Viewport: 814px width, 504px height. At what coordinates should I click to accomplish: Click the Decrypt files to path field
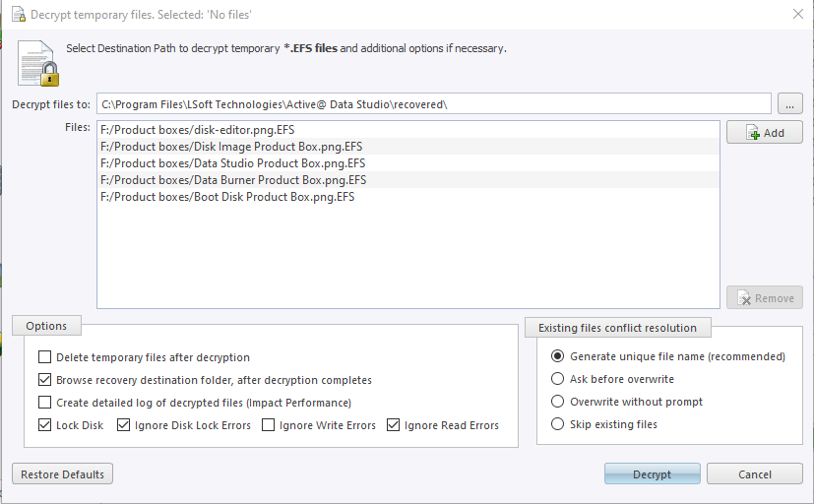pyautogui.click(x=433, y=104)
